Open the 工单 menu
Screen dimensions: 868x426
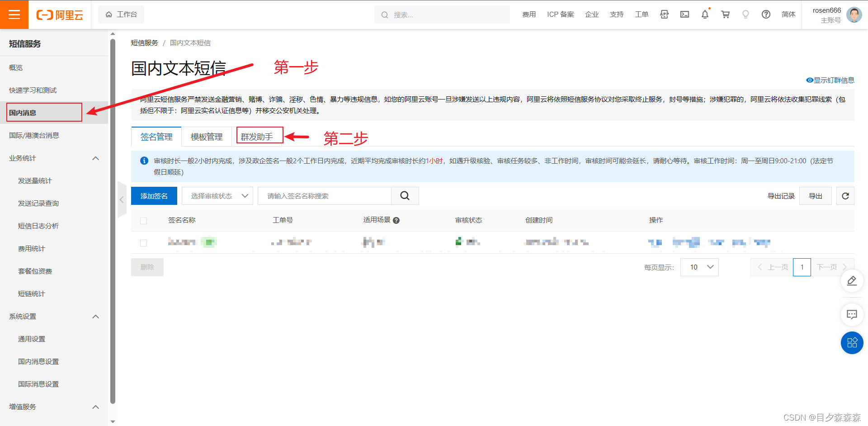click(x=642, y=14)
